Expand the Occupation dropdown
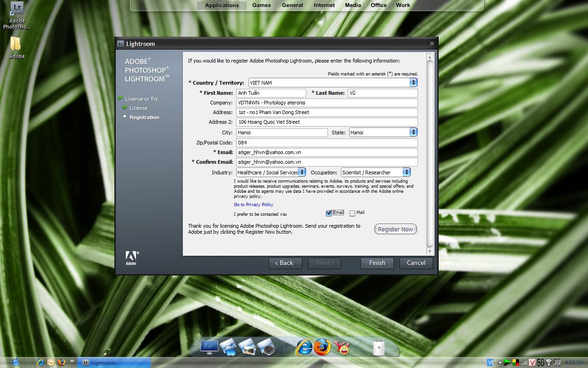588x368 pixels. 407,172
